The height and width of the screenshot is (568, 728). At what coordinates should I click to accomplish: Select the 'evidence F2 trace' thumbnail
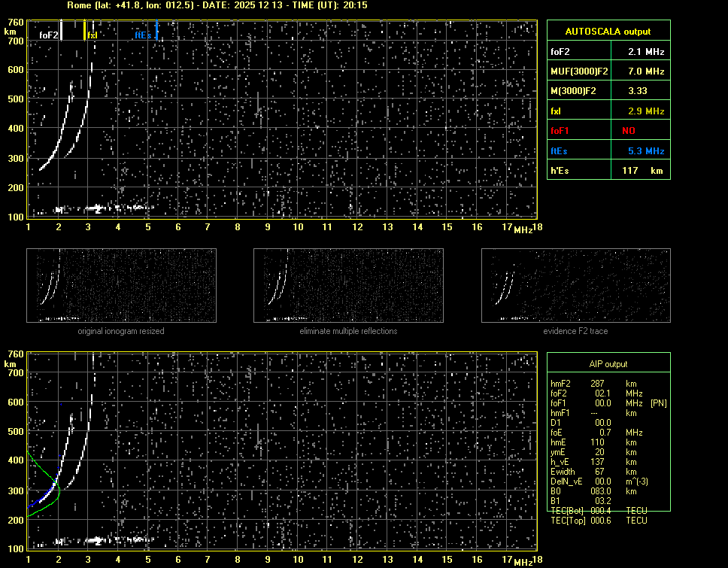575,286
